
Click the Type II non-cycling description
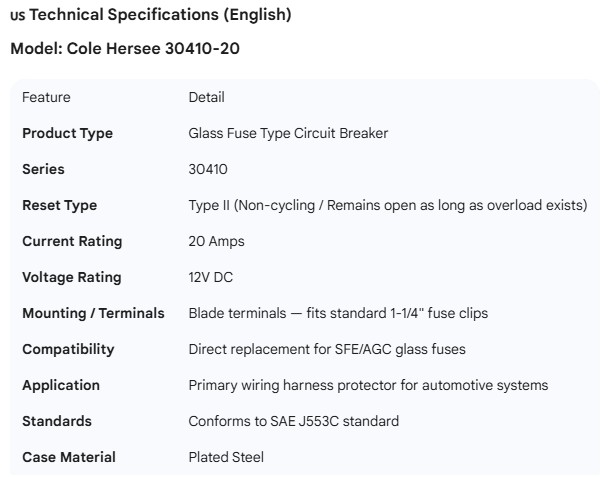[387, 205]
